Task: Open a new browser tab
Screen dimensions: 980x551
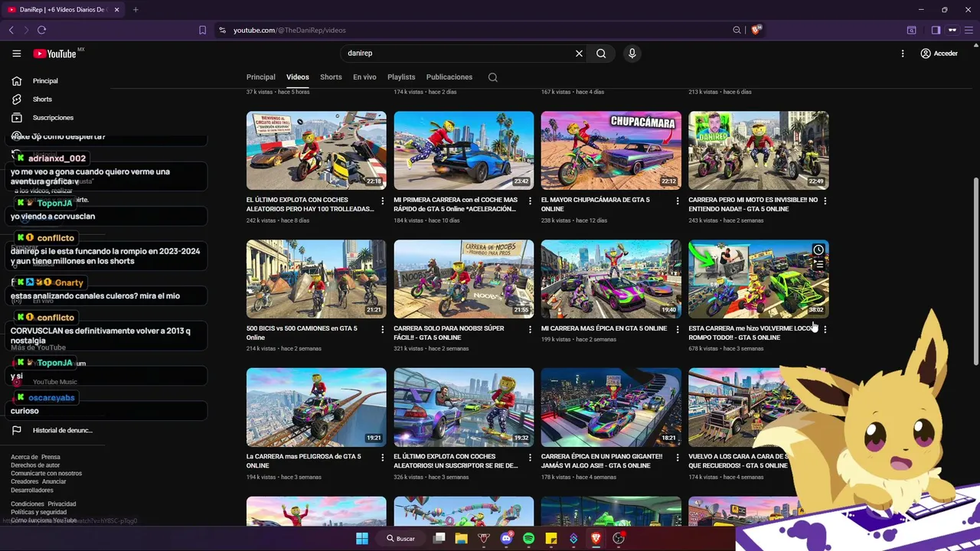Action: [x=136, y=9]
